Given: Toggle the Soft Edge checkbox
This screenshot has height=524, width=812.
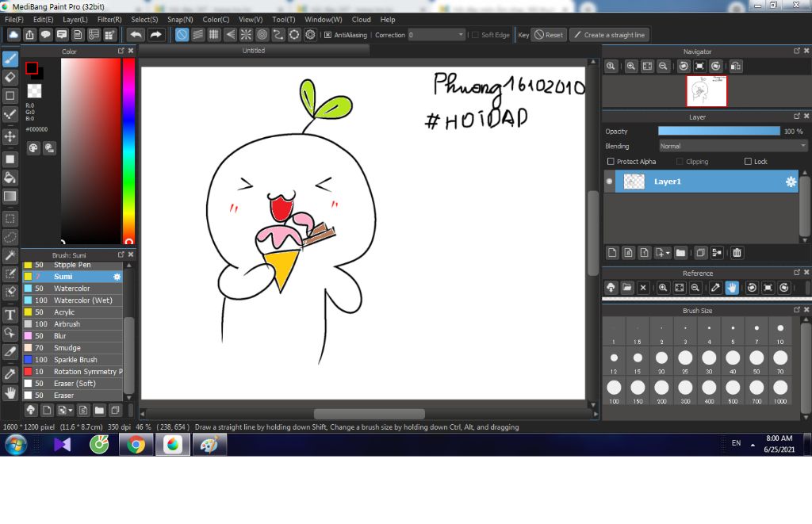Looking at the screenshot, I should [x=475, y=35].
